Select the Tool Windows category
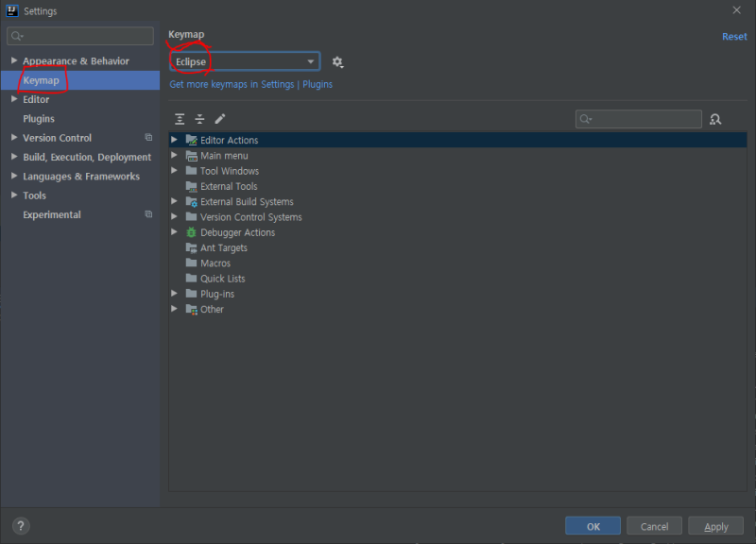 pyautogui.click(x=228, y=170)
